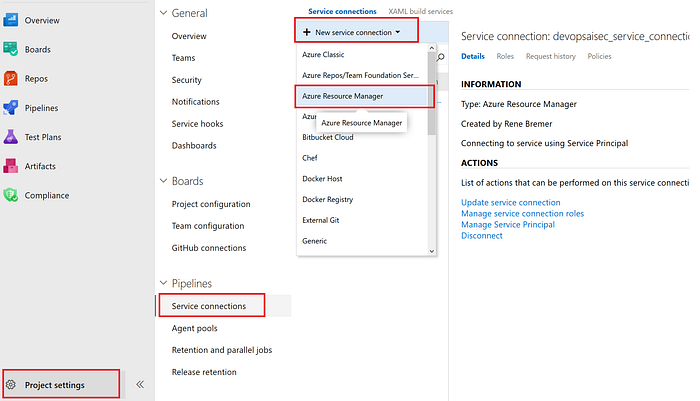
Task: Click the search magnifier icon
Action: [x=441, y=57]
